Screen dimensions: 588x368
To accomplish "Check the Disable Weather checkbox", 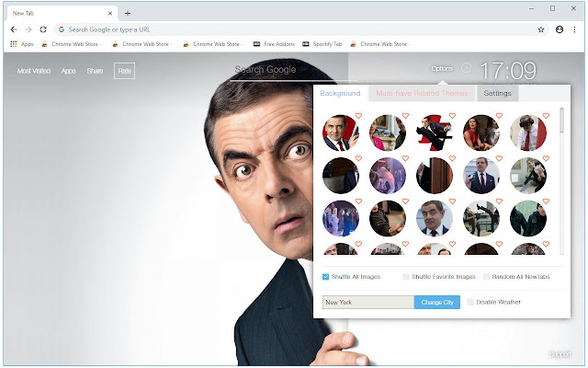I will click(470, 303).
